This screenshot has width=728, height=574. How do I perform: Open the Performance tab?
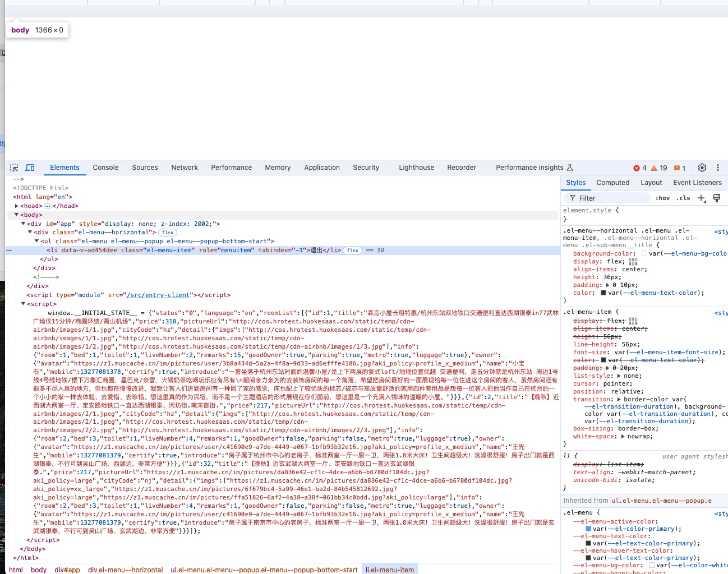tap(232, 168)
